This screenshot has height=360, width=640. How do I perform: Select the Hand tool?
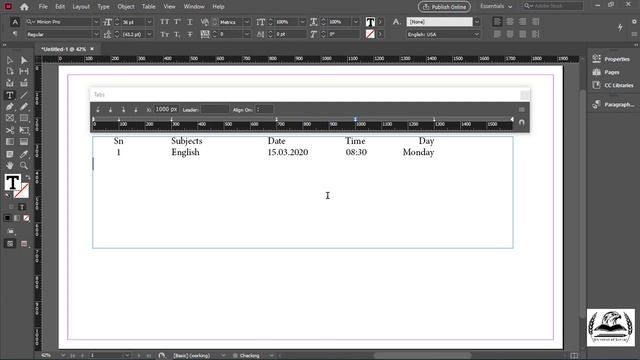pyautogui.click(x=10, y=166)
